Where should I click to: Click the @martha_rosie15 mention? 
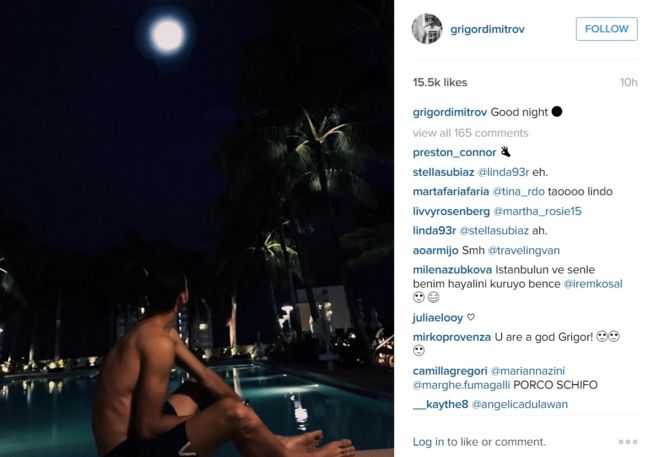pos(537,211)
